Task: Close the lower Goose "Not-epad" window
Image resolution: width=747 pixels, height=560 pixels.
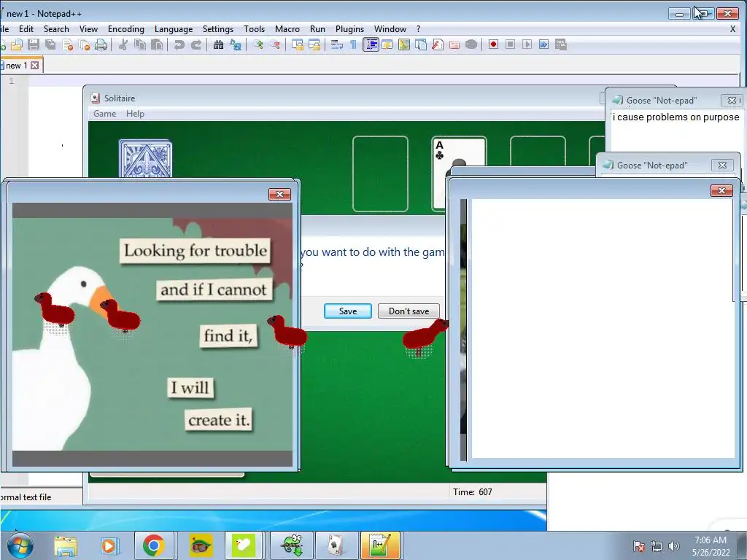Action: [722, 166]
